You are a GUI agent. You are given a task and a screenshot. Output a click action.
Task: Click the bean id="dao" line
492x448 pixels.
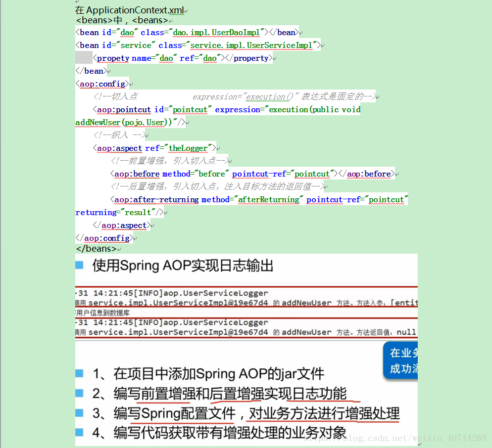[187, 32]
